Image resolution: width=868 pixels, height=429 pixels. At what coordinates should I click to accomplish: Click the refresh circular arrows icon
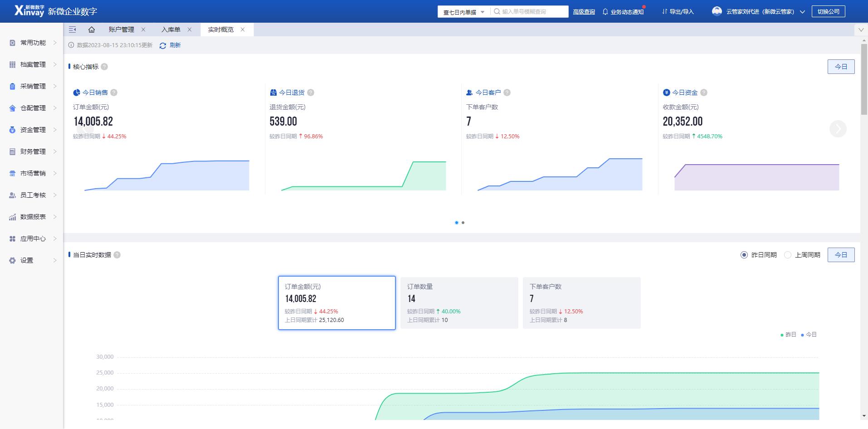click(x=163, y=45)
